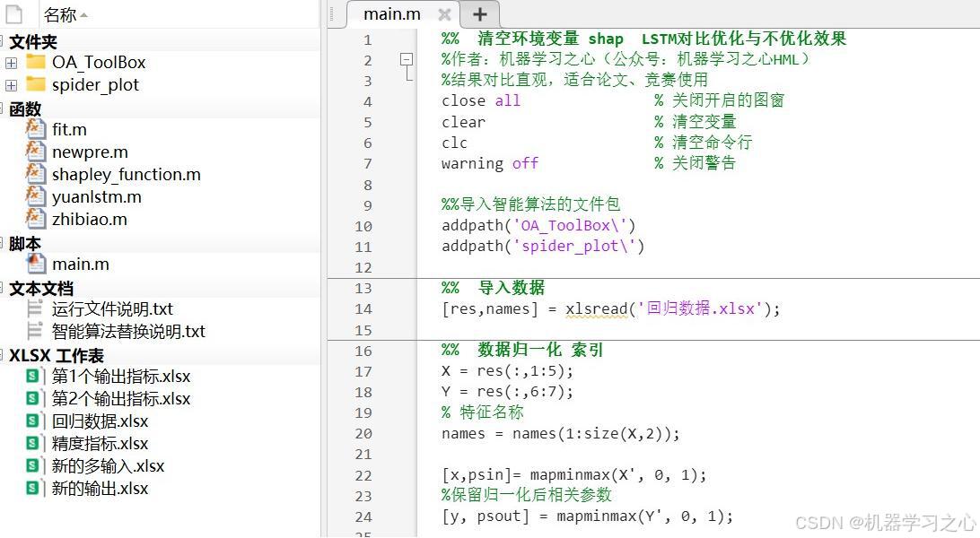The image size is (980, 538).
Task: Sort files by the 名称 column header
Action: pyautogui.click(x=66, y=13)
